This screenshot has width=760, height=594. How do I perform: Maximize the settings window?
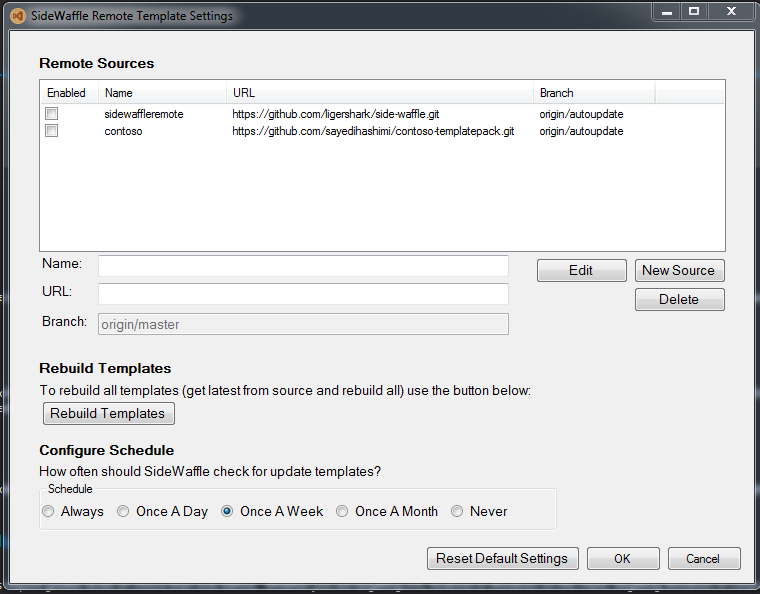(x=694, y=12)
